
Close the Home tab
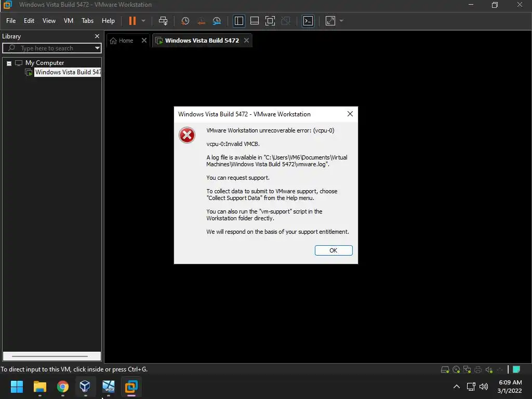point(144,41)
